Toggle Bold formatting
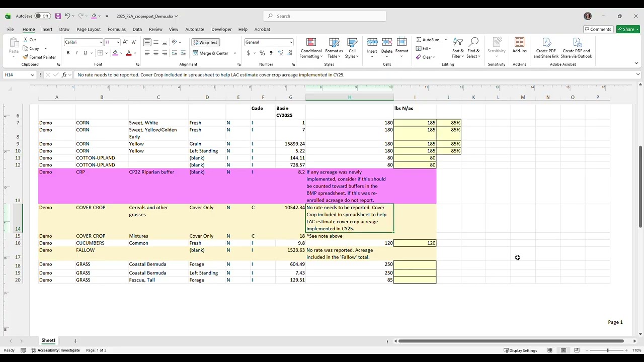644x362 pixels. [68, 53]
